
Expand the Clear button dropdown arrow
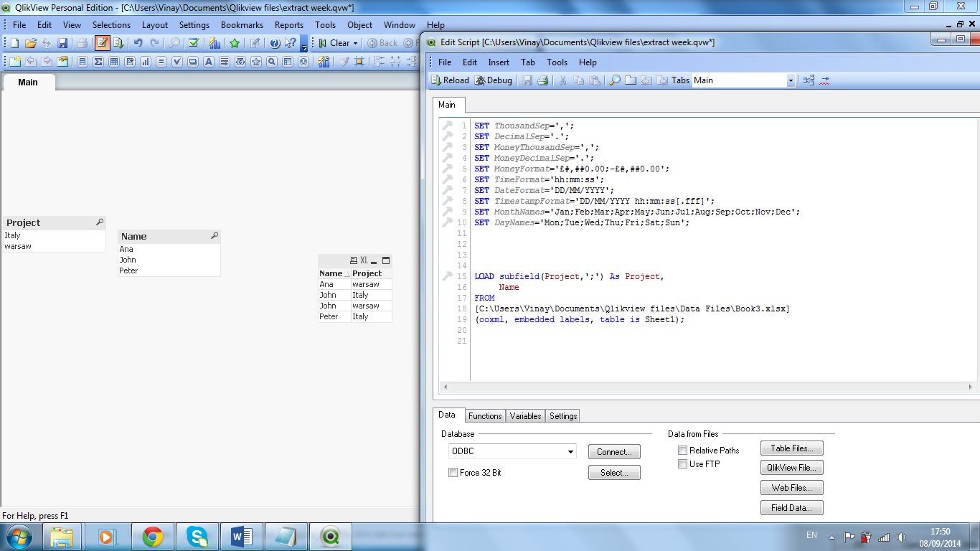[x=355, y=43]
